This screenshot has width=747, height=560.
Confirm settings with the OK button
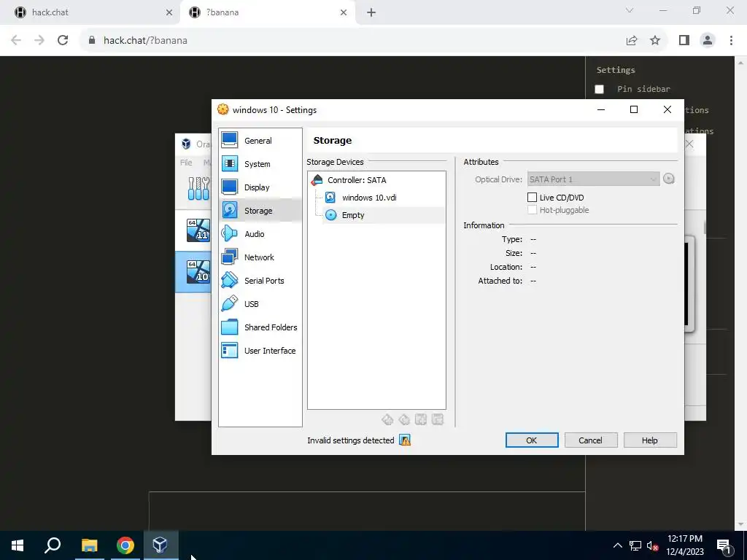[x=532, y=440]
